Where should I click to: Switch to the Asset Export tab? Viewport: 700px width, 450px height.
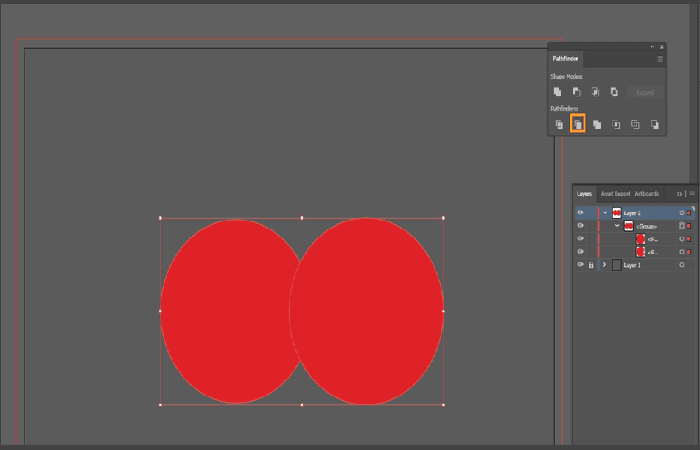[x=615, y=194]
